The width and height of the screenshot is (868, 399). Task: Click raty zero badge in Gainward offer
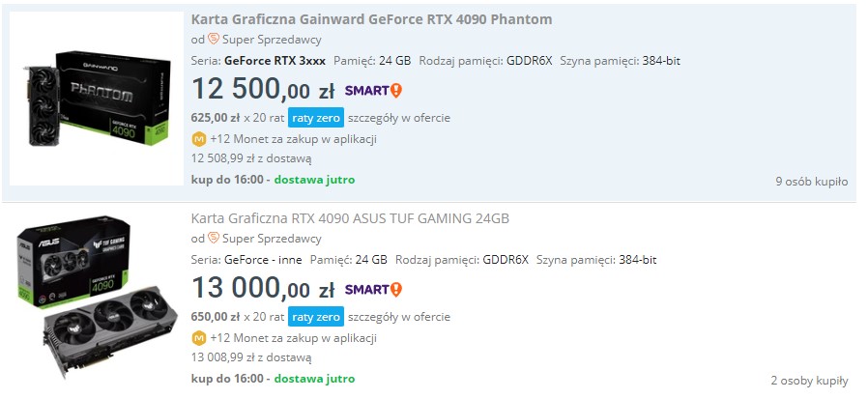315,118
